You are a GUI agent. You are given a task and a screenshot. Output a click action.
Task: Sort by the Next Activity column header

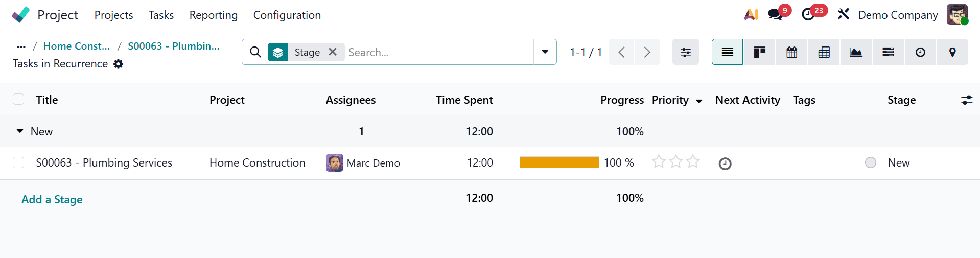click(x=748, y=100)
